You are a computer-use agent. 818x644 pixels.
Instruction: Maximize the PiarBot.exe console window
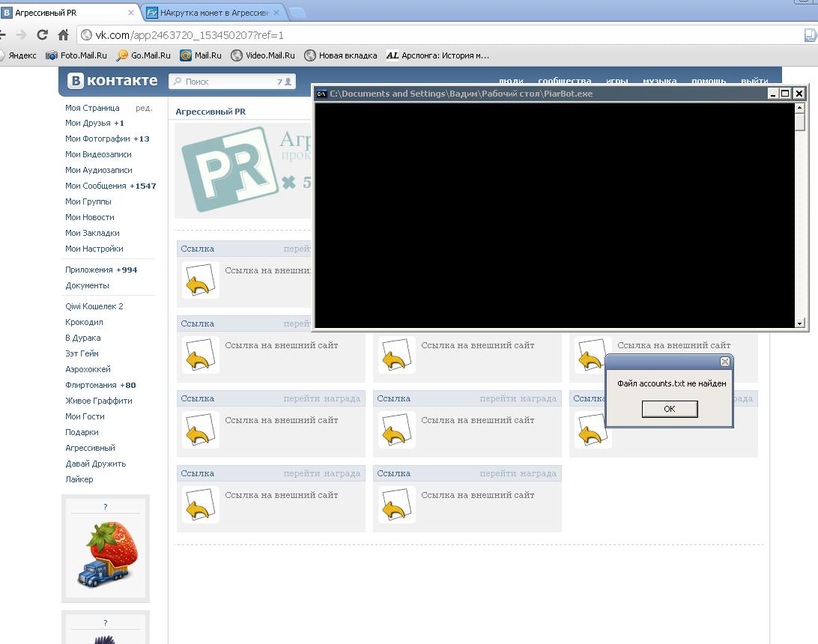click(785, 94)
